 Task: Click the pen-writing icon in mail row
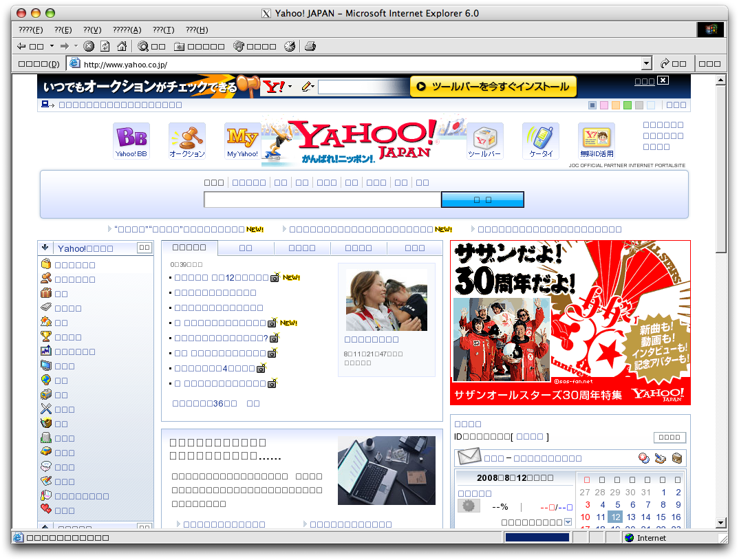tap(661, 458)
